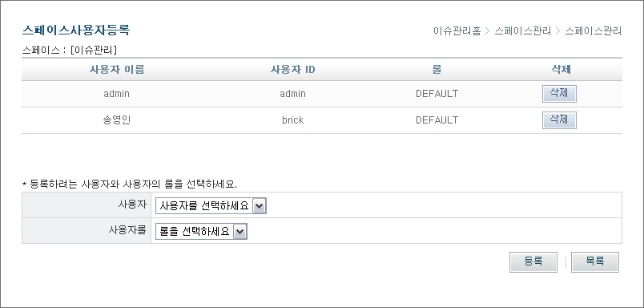Click the 삭제 column header
This screenshot has width=644, height=308.
[561, 70]
